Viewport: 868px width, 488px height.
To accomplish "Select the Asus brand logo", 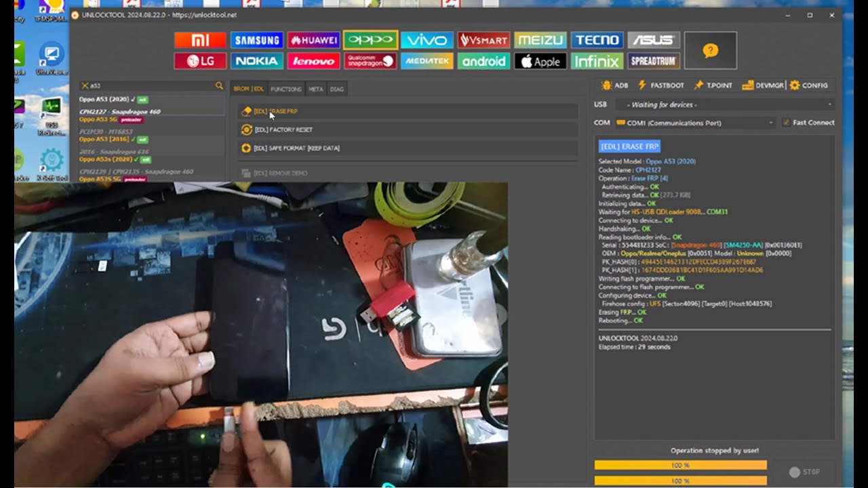I will [654, 41].
